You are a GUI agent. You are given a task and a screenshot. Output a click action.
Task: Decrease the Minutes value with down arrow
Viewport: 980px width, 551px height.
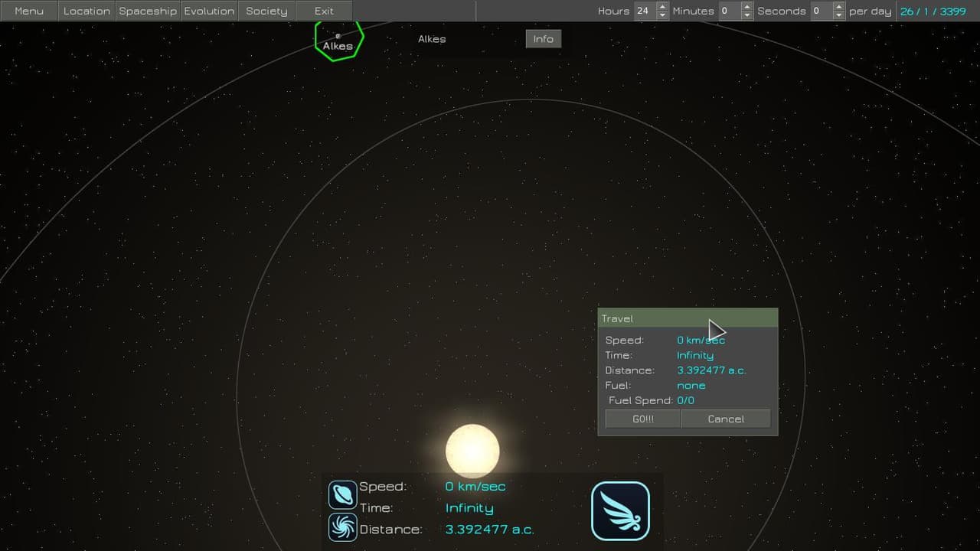[x=746, y=15]
